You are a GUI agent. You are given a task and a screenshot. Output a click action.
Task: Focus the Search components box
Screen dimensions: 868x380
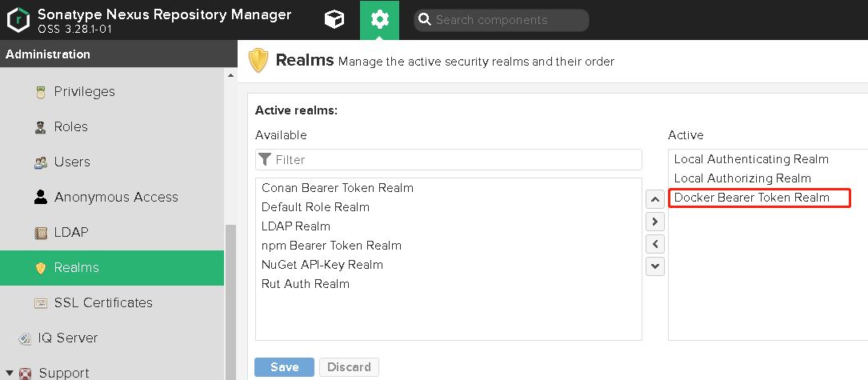pyautogui.click(x=508, y=20)
